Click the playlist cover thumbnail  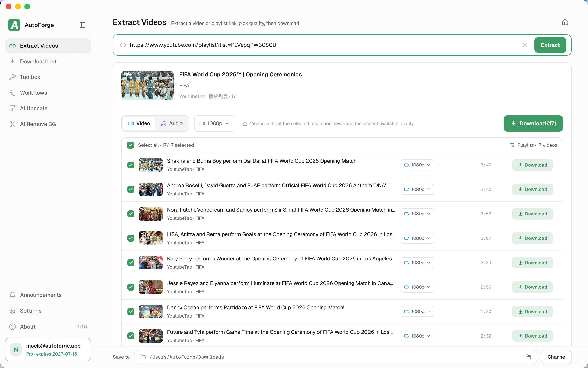(x=147, y=85)
